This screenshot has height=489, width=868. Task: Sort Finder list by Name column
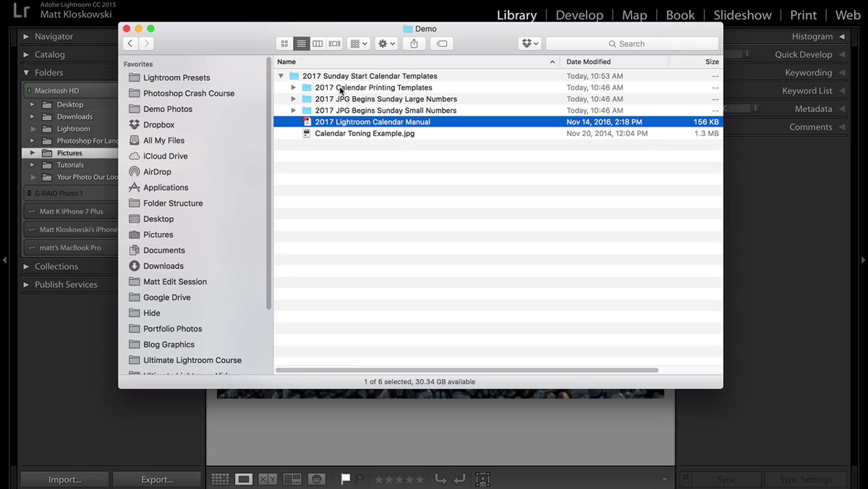point(417,62)
